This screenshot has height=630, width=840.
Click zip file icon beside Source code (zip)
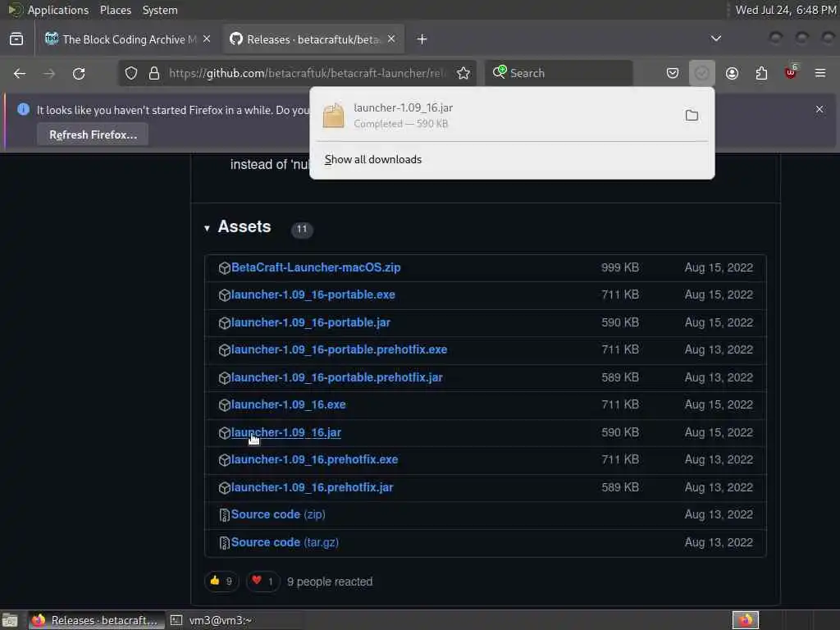[225, 515]
